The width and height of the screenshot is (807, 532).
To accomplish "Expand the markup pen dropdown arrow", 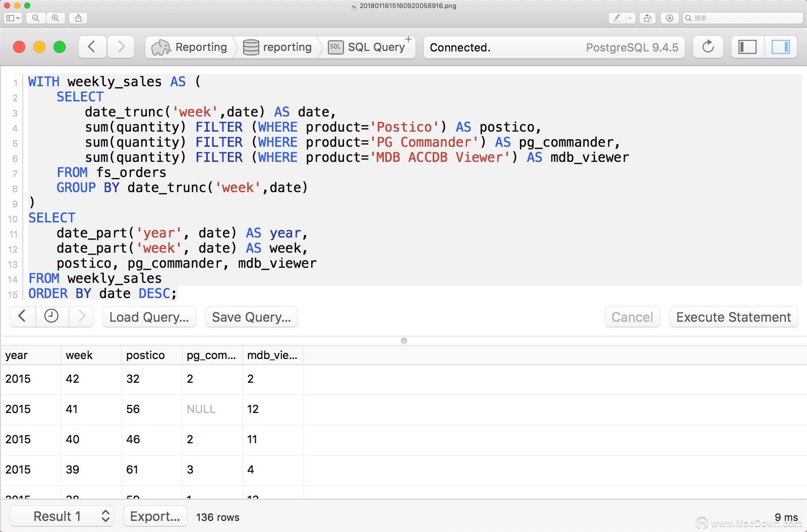I will coord(630,18).
